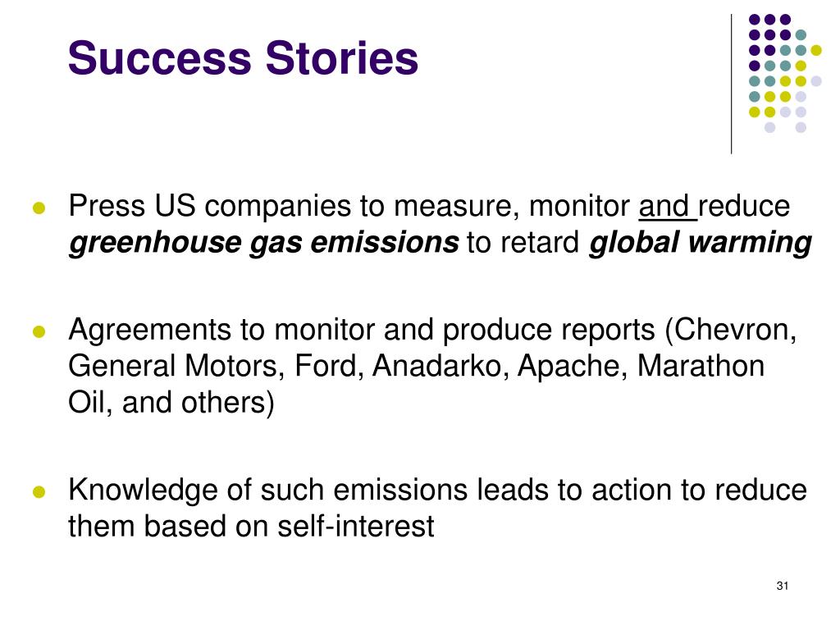Viewport: 840px width, 630px height.
Task: Click the top-left purple dot in the grid
Action: 755,20
